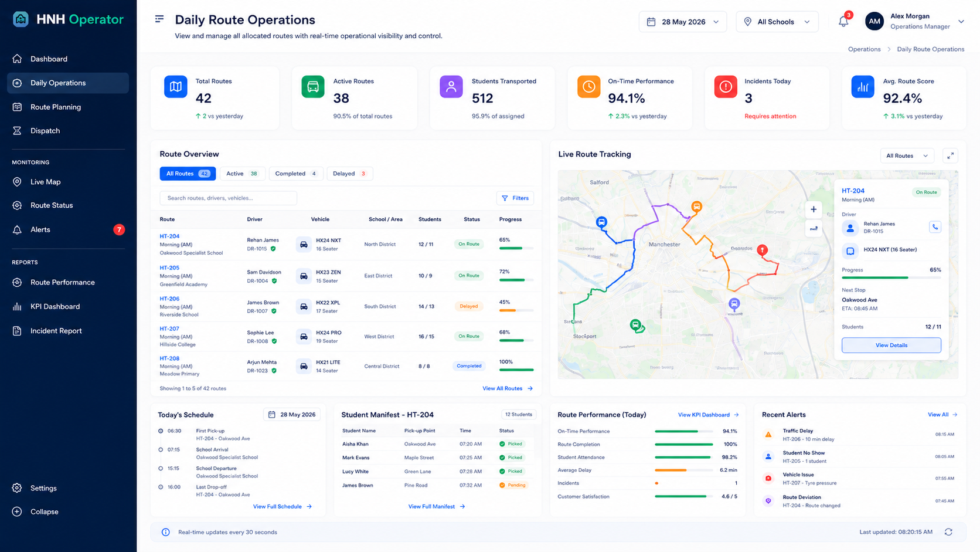The height and width of the screenshot is (552, 980).
Task: Click Students Transported person icon
Action: pos(451,87)
